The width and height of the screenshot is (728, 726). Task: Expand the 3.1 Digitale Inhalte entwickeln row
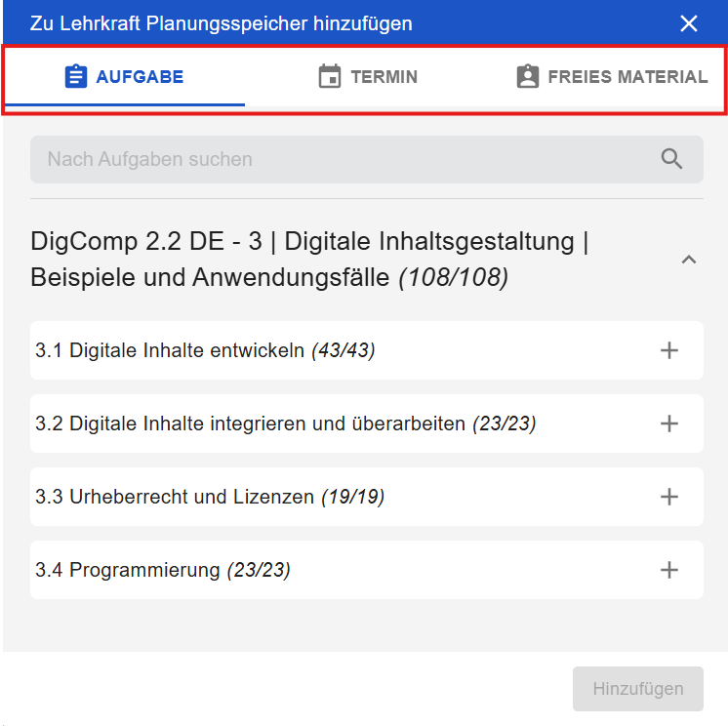669,350
